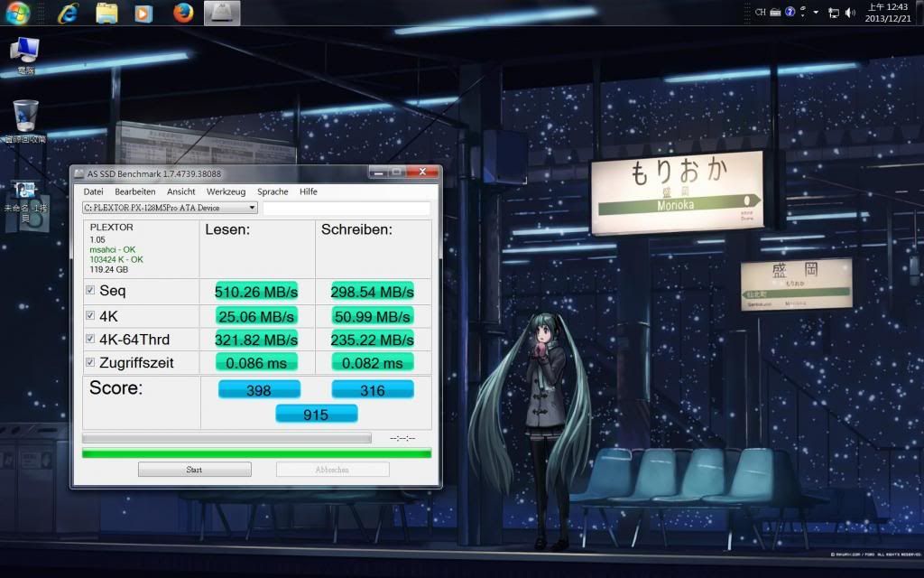This screenshot has width=924, height=578.
Task: Uncheck the 4K test checkbox
Action: (x=90, y=315)
